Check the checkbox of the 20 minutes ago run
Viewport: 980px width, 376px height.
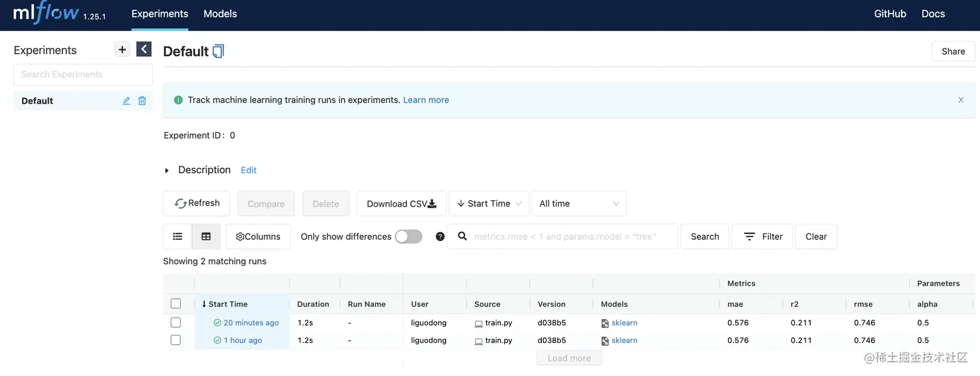tap(176, 322)
